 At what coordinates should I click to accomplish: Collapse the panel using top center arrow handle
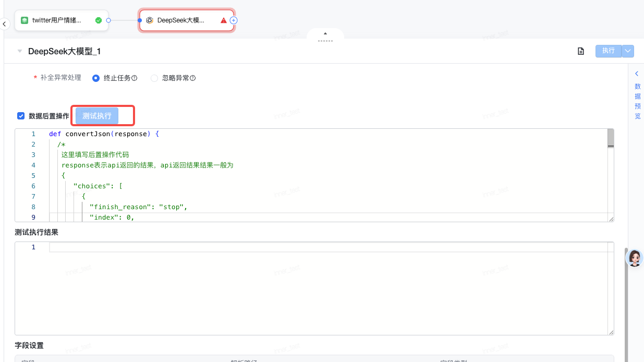click(325, 34)
